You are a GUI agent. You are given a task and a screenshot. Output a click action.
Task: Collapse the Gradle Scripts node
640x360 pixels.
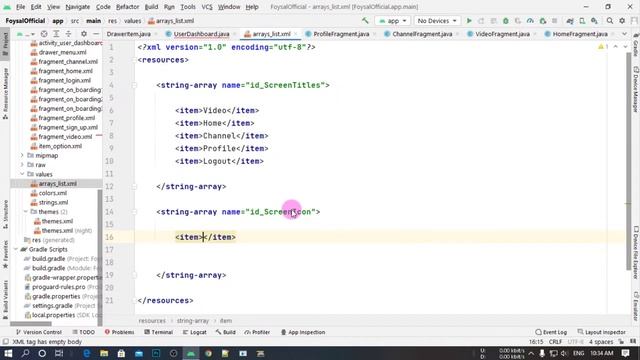click(16, 249)
